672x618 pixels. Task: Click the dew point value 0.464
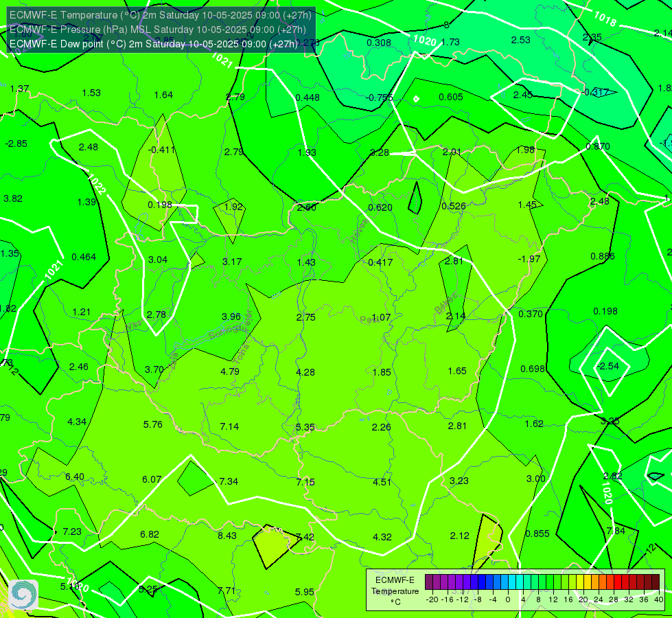click(84, 257)
